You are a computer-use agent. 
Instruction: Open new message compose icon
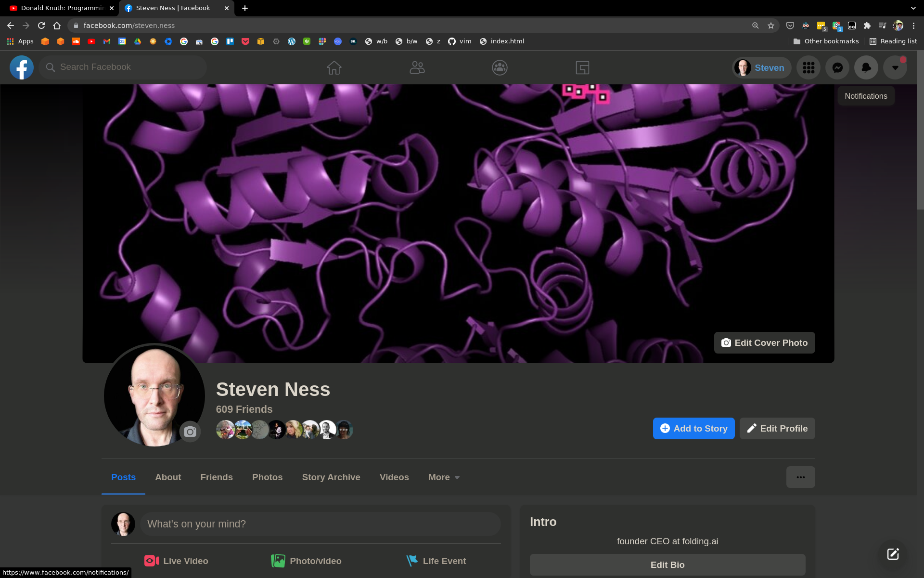click(x=893, y=554)
